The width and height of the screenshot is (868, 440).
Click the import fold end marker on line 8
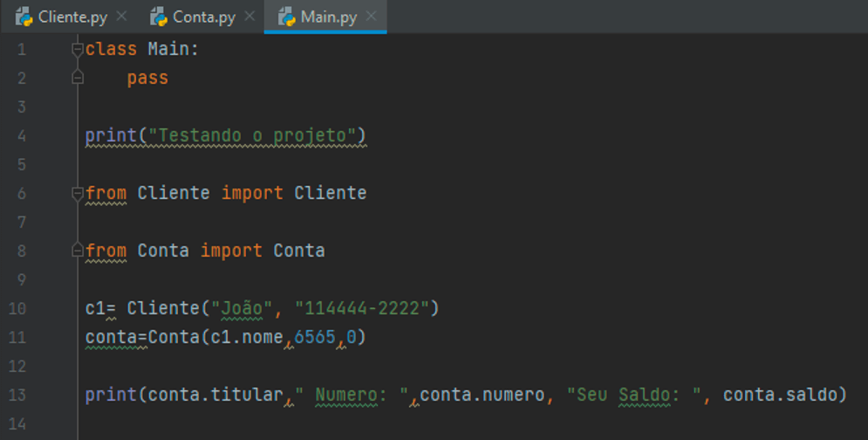[x=78, y=251]
